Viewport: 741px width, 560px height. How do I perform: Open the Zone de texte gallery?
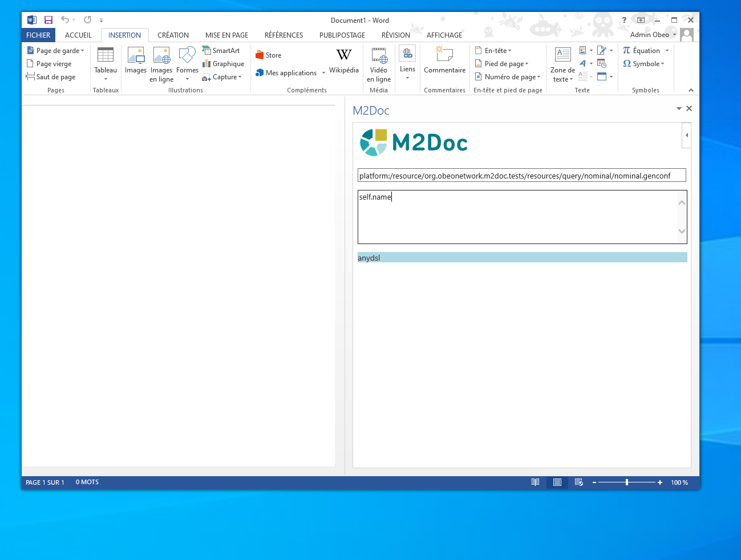coord(562,64)
